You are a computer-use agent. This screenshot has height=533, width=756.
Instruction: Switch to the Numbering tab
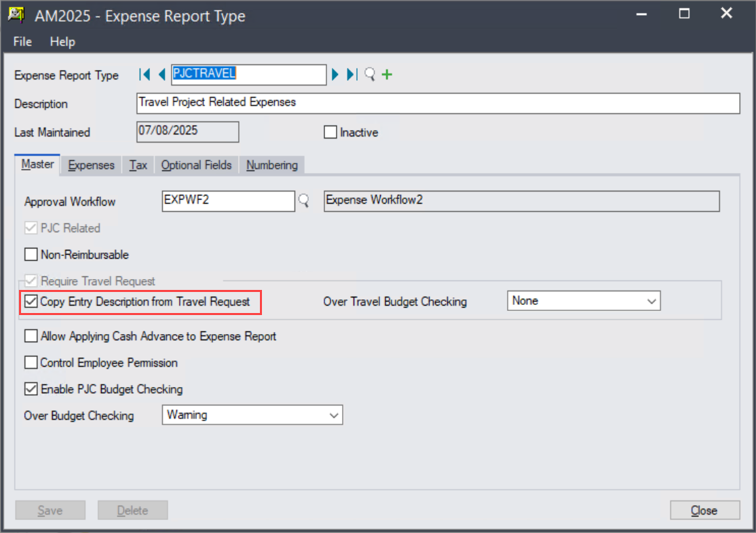pos(272,166)
